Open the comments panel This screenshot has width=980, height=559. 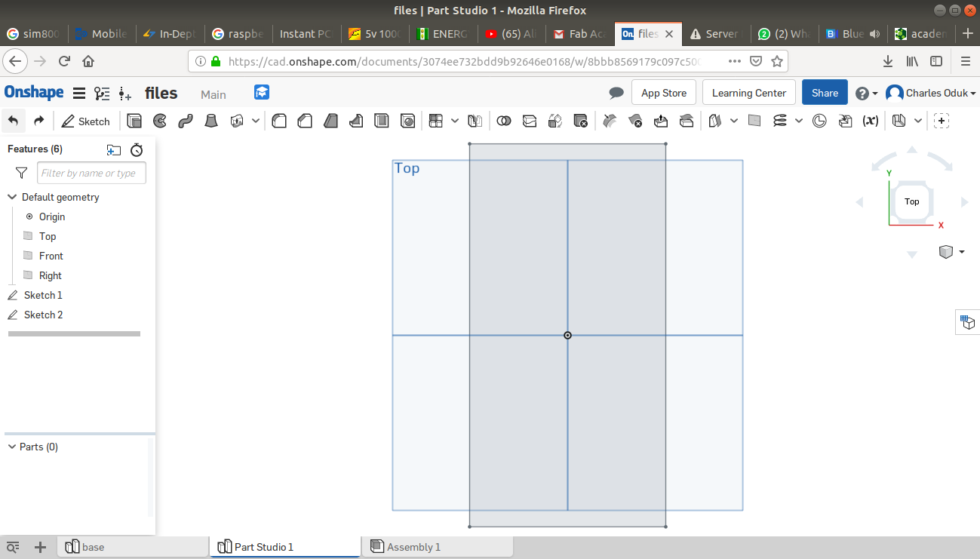[x=616, y=93]
